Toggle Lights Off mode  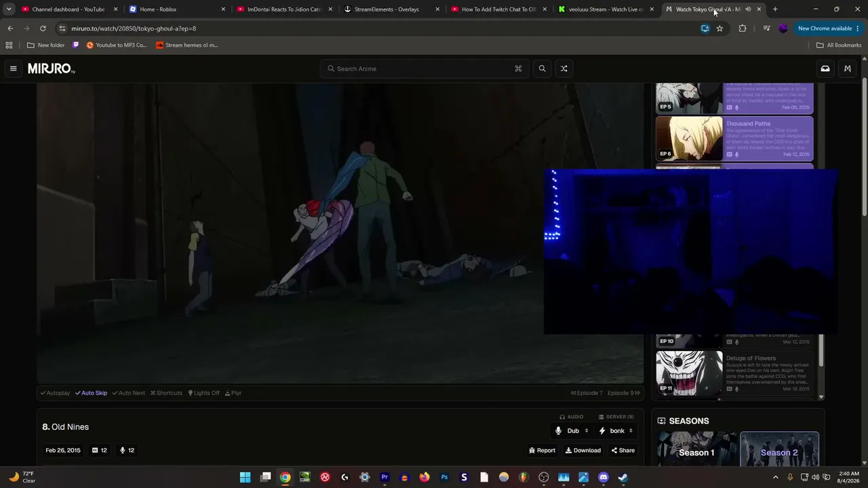coord(204,393)
